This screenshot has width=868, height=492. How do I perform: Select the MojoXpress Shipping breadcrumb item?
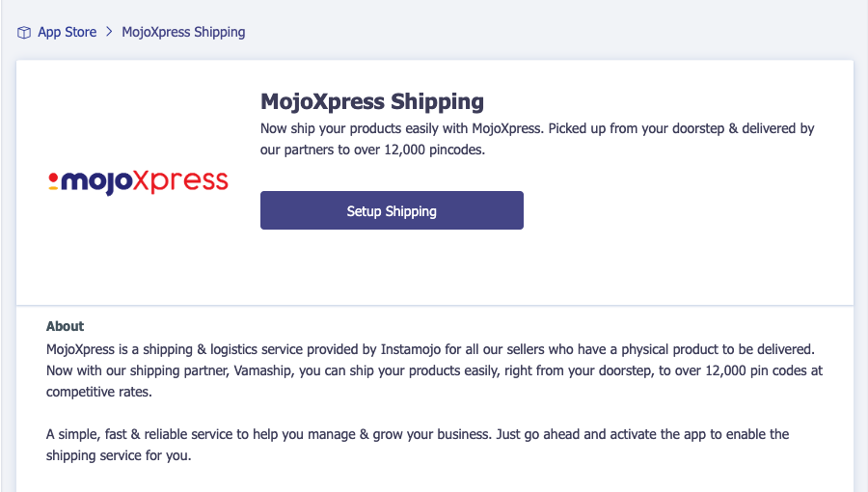tap(183, 32)
